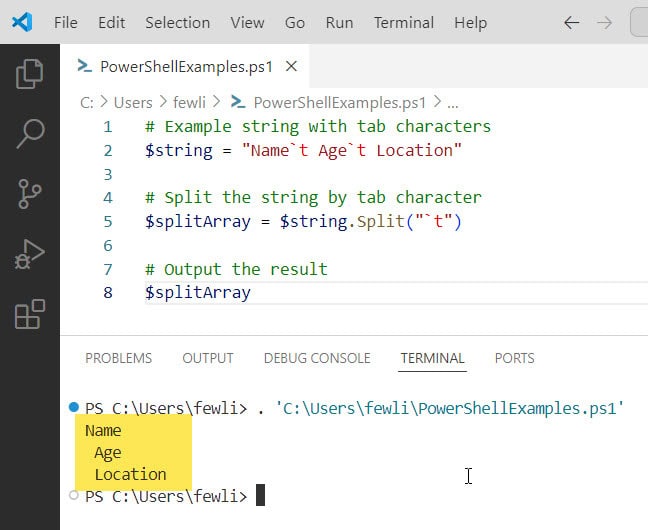Navigate forward with the right arrow
This screenshot has height=530, width=648.
point(605,23)
